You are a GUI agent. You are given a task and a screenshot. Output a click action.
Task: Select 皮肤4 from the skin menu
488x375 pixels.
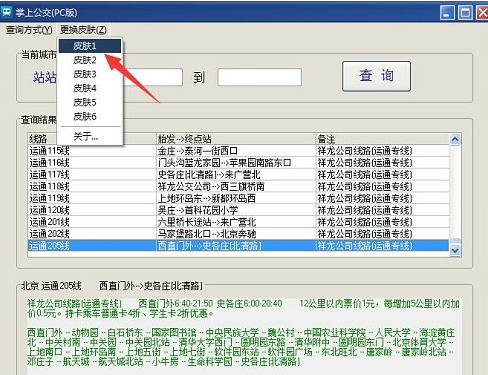pyautogui.click(x=90, y=88)
